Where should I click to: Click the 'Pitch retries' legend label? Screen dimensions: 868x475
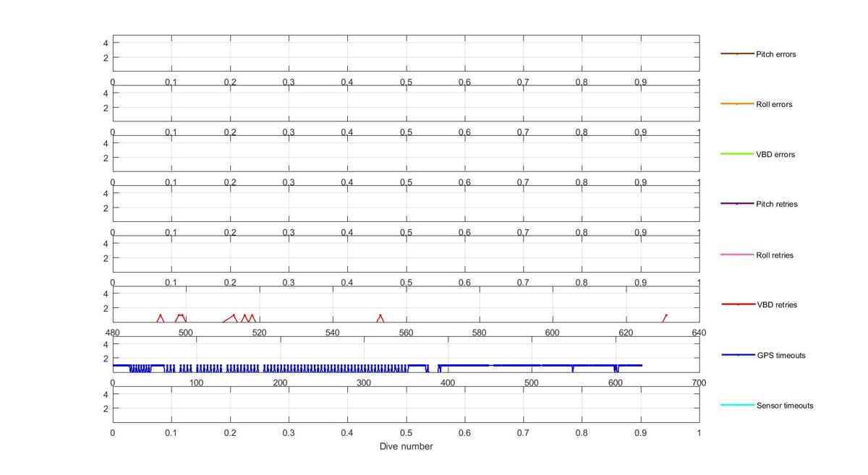click(776, 204)
